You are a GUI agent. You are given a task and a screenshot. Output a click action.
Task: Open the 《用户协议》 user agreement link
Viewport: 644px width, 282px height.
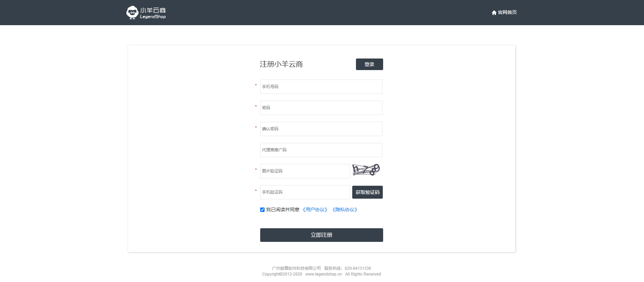(x=315, y=210)
